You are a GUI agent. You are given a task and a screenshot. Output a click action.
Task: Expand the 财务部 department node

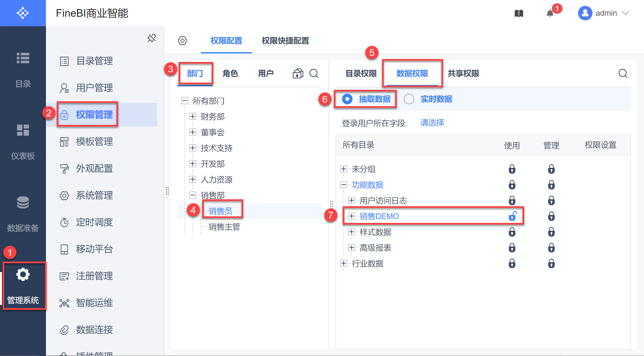tap(193, 116)
